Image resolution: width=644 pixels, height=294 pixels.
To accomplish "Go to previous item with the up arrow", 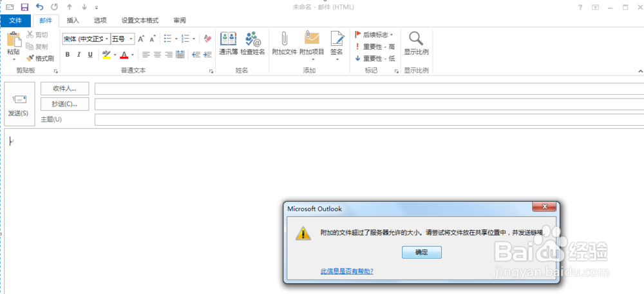I will tap(70, 7).
